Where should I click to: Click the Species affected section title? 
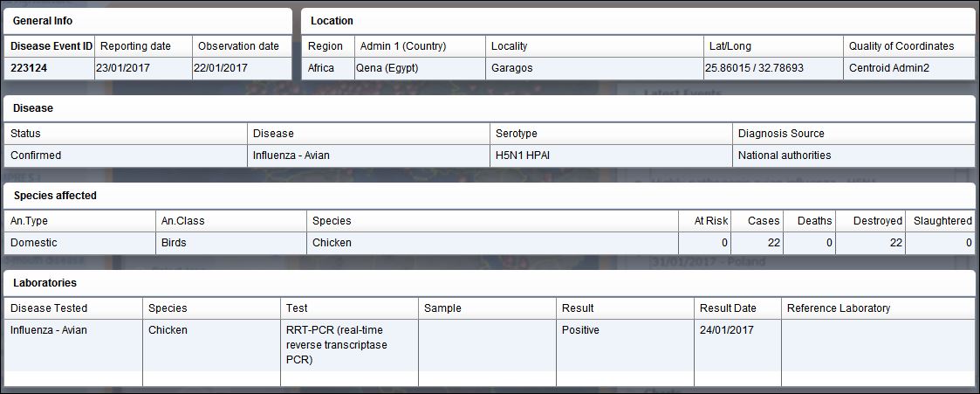(x=55, y=195)
